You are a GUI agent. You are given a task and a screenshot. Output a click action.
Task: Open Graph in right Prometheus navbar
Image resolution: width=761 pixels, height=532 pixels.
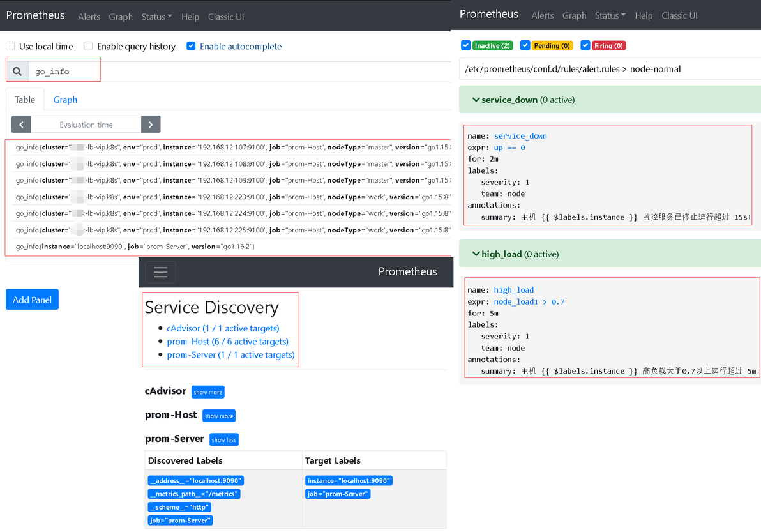574,15
